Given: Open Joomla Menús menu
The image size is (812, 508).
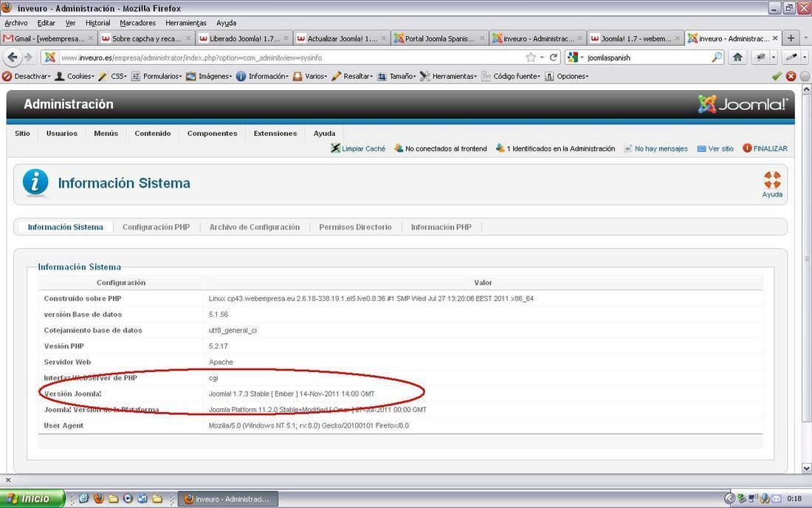Looking at the screenshot, I should [x=106, y=133].
